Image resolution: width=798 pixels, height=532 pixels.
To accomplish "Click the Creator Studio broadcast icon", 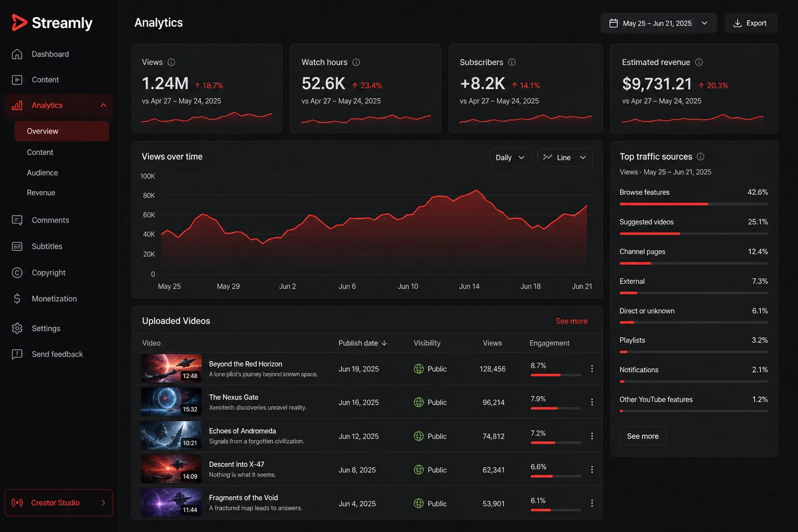I will point(17,503).
